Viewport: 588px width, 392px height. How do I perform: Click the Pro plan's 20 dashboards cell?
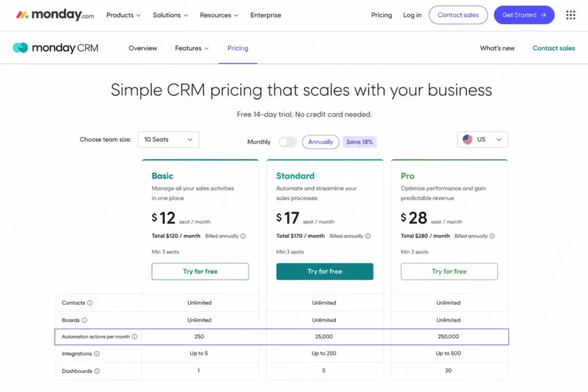coord(448,371)
